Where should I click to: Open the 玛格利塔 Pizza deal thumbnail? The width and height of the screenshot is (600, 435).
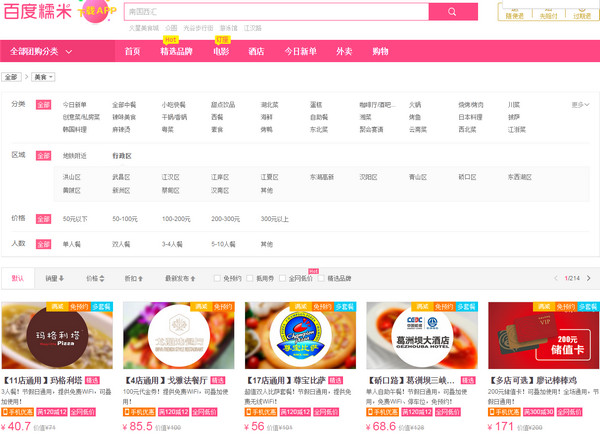pyautogui.click(x=57, y=335)
